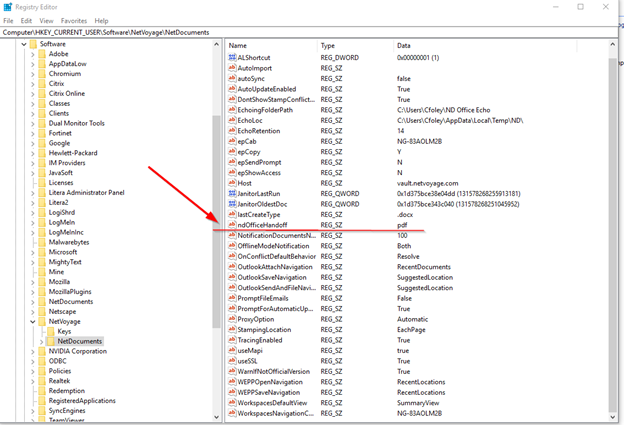Click the useMapi string value icon
Screen dimensions: 624x425
(x=232, y=350)
